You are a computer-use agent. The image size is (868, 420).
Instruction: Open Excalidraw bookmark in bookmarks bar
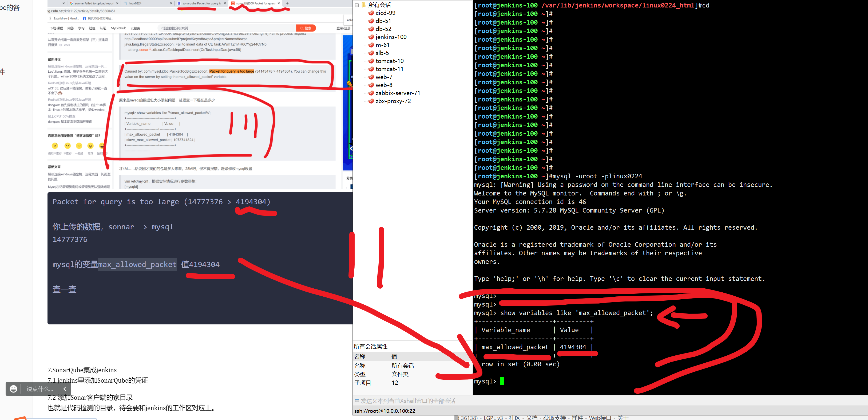click(65, 18)
